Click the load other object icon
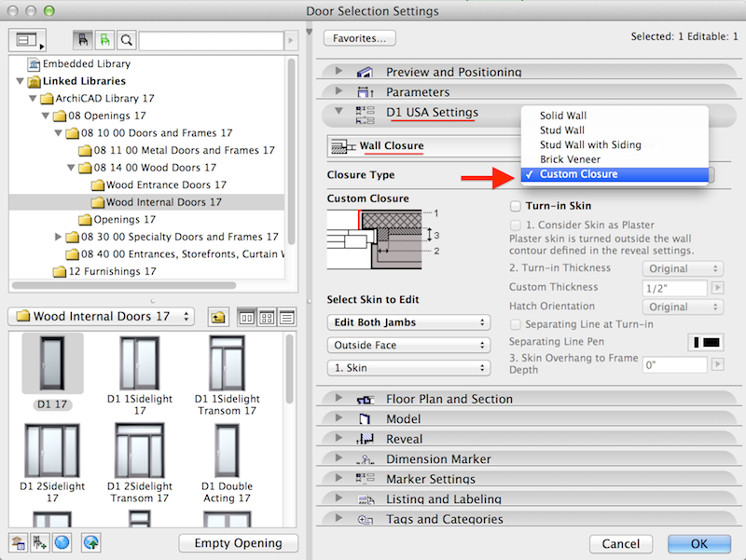This screenshot has height=560, width=746. [x=39, y=542]
